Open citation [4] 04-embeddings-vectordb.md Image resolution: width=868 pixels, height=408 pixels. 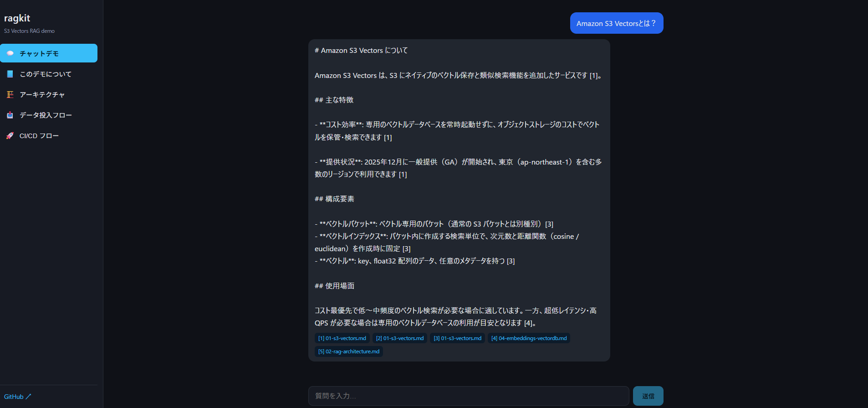[x=529, y=338]
